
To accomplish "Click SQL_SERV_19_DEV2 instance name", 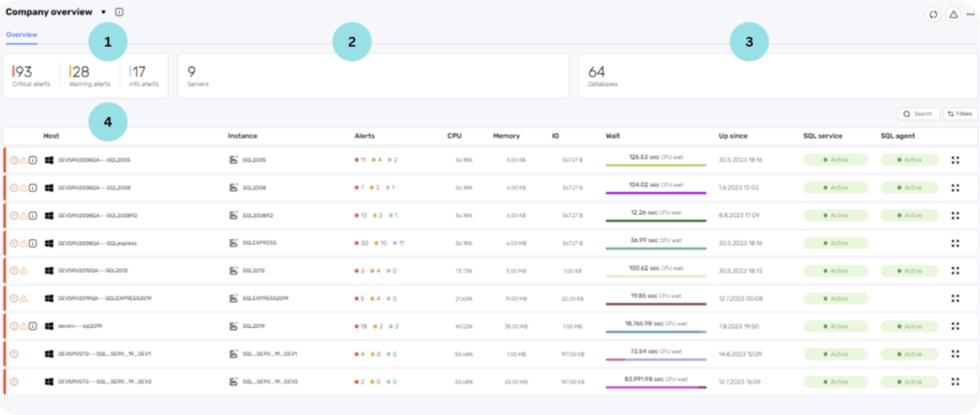I will point(270,382).
